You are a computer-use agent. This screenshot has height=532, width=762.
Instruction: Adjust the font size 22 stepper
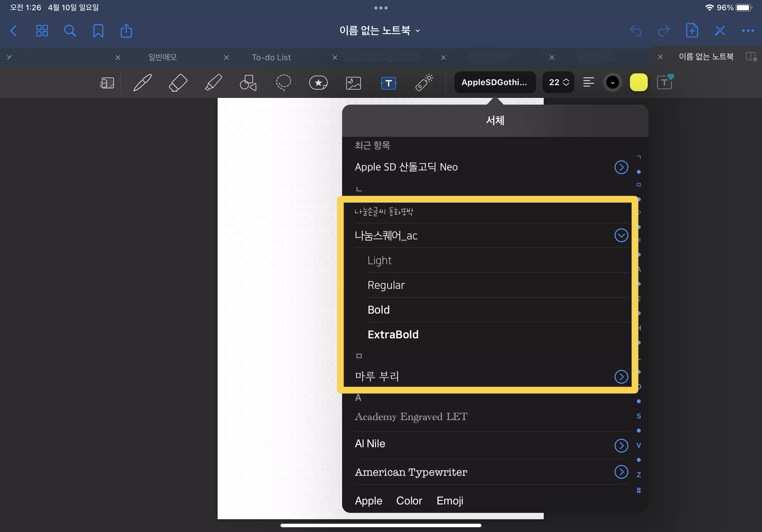558,82
